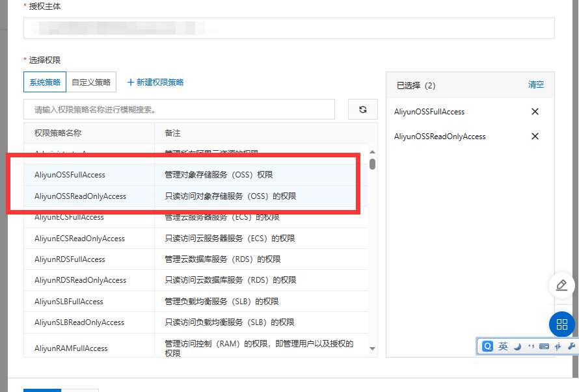Click the 授权主体 input field
579x392 pixels.
[x=289, y=28]
